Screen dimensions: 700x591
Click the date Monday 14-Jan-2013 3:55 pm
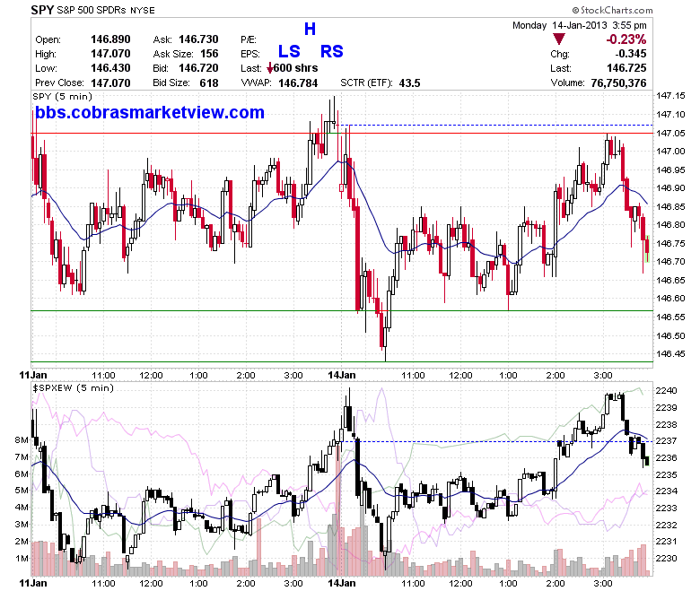point(580,25)
